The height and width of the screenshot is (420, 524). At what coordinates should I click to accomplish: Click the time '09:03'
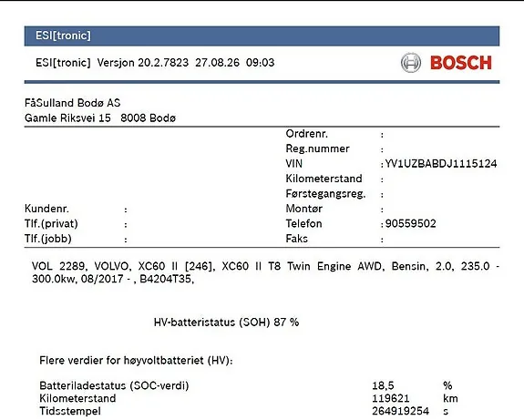click(260, 63)
